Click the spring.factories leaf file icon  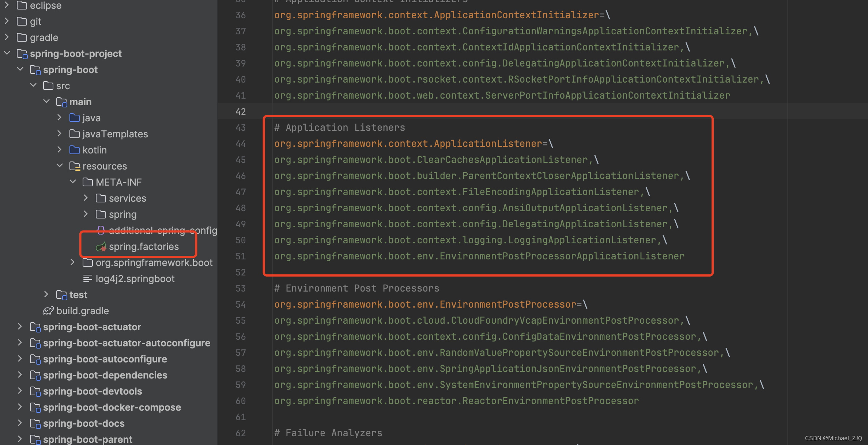click(101, 247)
